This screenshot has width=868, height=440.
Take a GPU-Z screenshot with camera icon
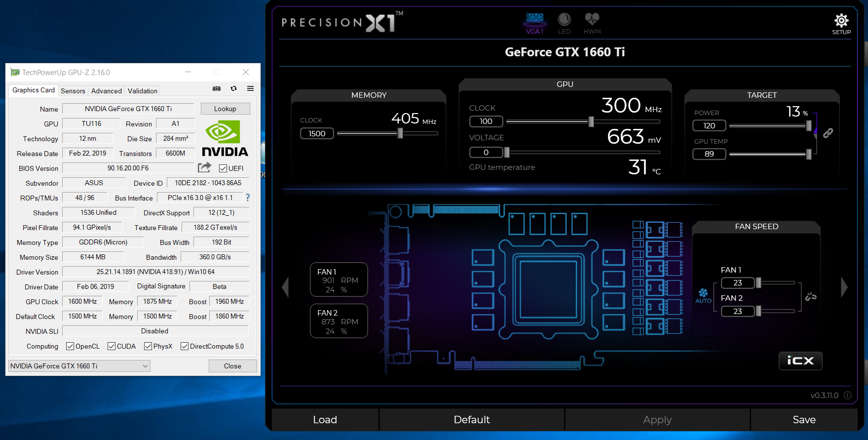click(x=216, y=88)
